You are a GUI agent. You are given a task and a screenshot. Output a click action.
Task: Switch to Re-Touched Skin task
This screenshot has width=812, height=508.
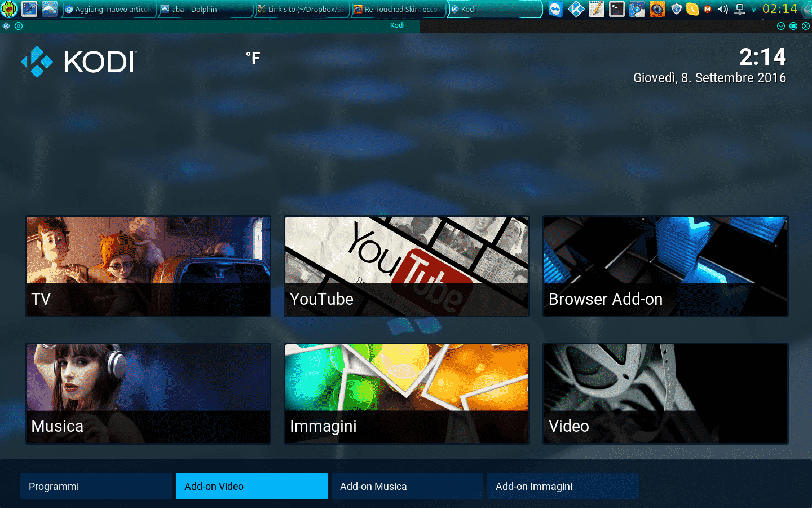(398, 9)
